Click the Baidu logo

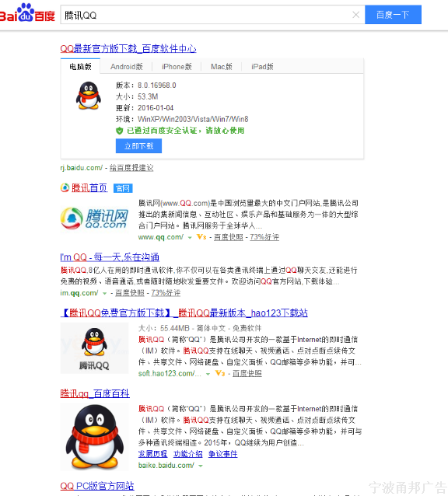27,13
